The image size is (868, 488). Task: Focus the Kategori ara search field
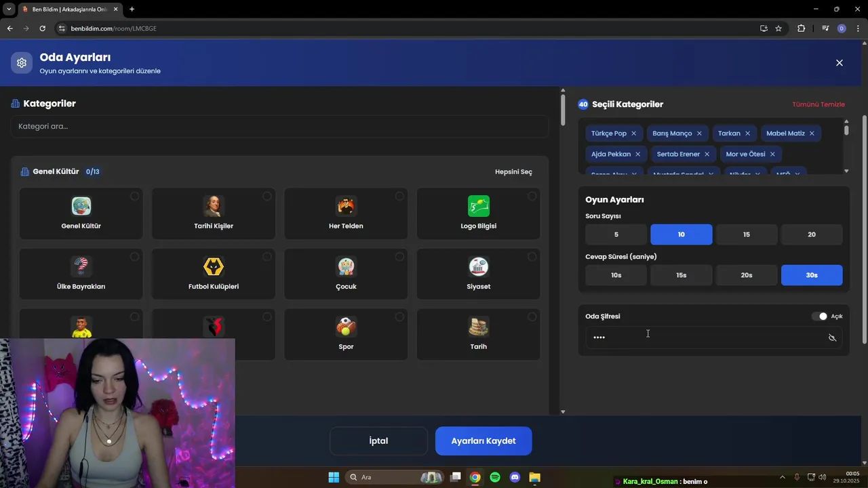(x=279, y=126)
